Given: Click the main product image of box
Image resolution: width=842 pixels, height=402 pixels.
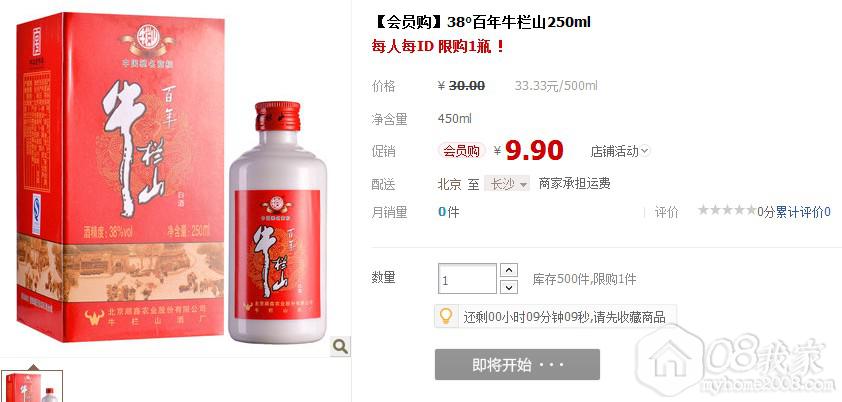Looking at the screenshot, I should pos(121,177).
